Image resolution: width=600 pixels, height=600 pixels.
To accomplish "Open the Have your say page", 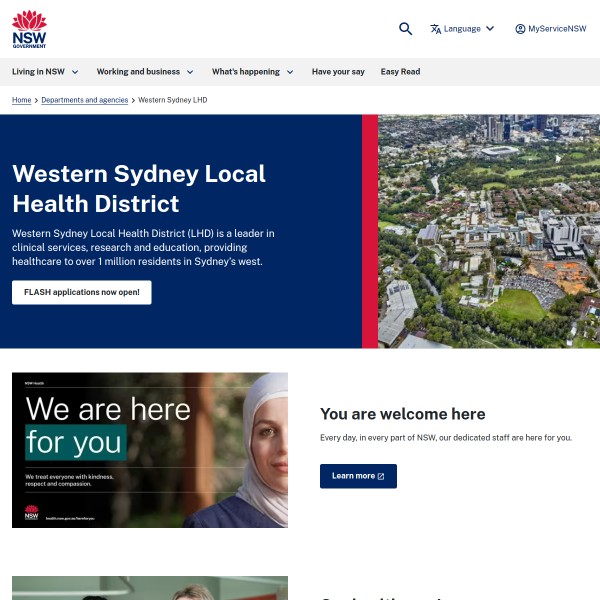I will (338, 72).
